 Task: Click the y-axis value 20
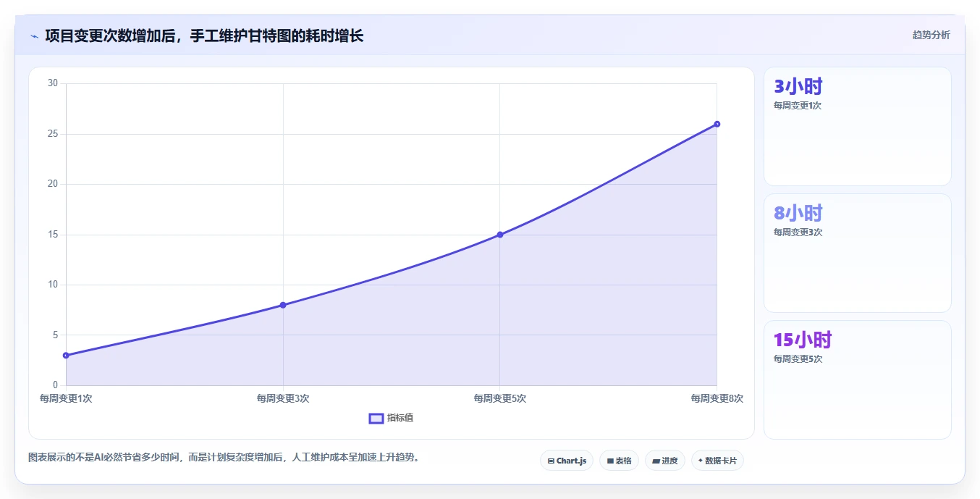coord(53,184)
